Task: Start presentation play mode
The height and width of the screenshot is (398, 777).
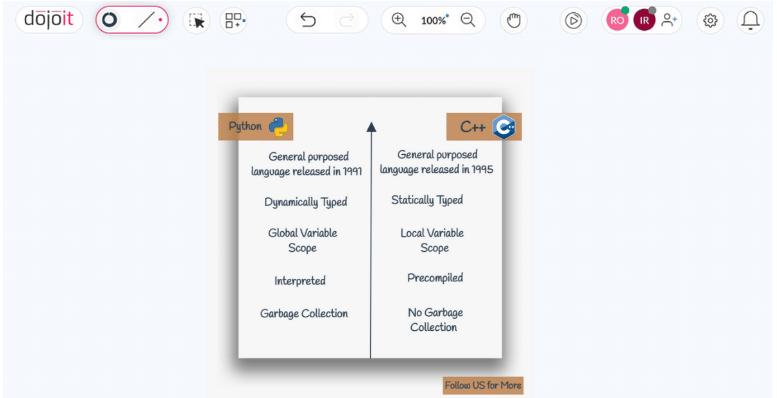Action: click(573, 20)
